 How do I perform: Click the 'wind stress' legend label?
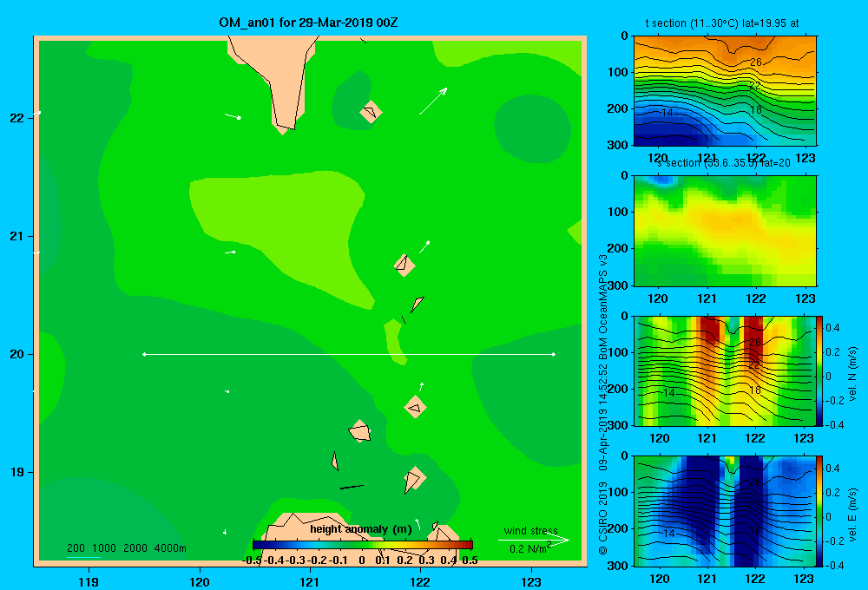pyautogui.click(x=531, y=531)
